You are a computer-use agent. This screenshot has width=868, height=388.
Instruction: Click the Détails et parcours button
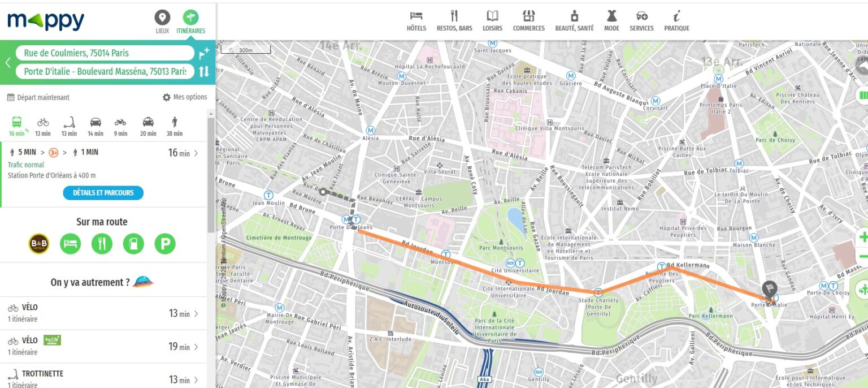point(103,193)
